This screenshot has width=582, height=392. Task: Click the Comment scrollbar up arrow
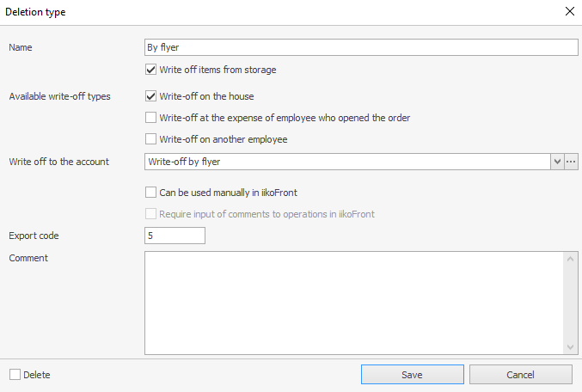pos(571,259)
